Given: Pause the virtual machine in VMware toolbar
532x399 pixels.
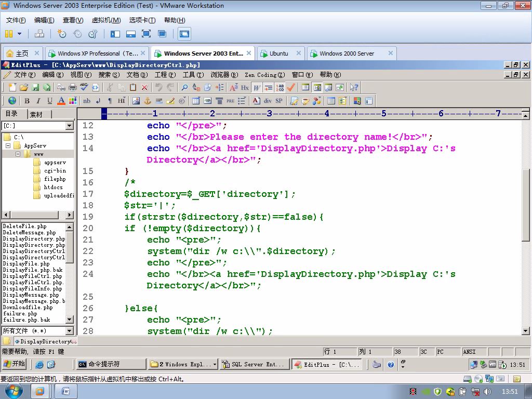Looking at the screenshot, I should (9, 34).
